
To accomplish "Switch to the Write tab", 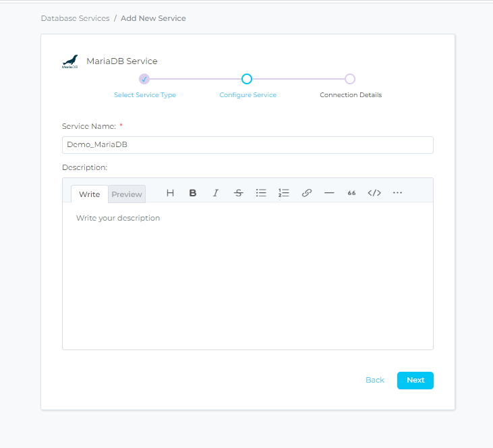I will (x=89, y=194).
